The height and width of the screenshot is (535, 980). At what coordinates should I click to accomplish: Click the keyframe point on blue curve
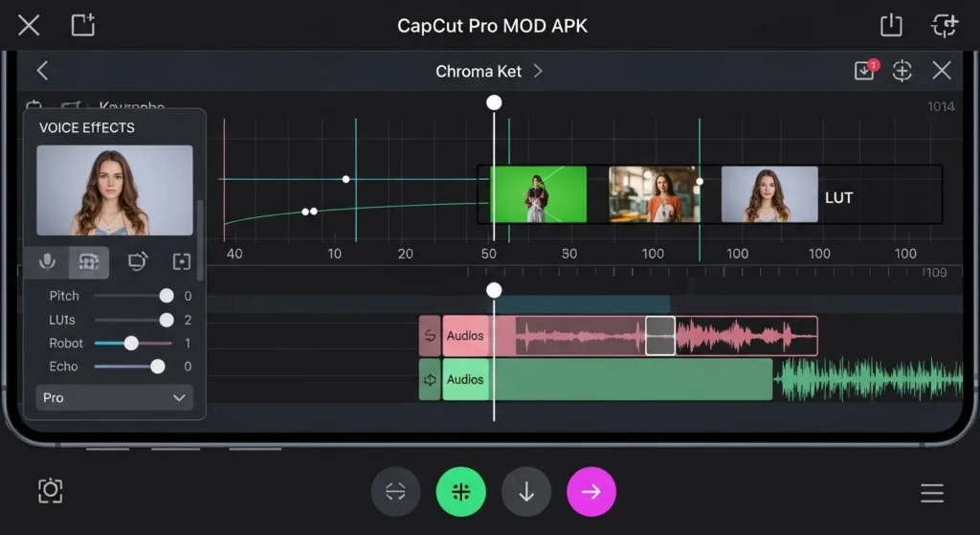[345, 179]
